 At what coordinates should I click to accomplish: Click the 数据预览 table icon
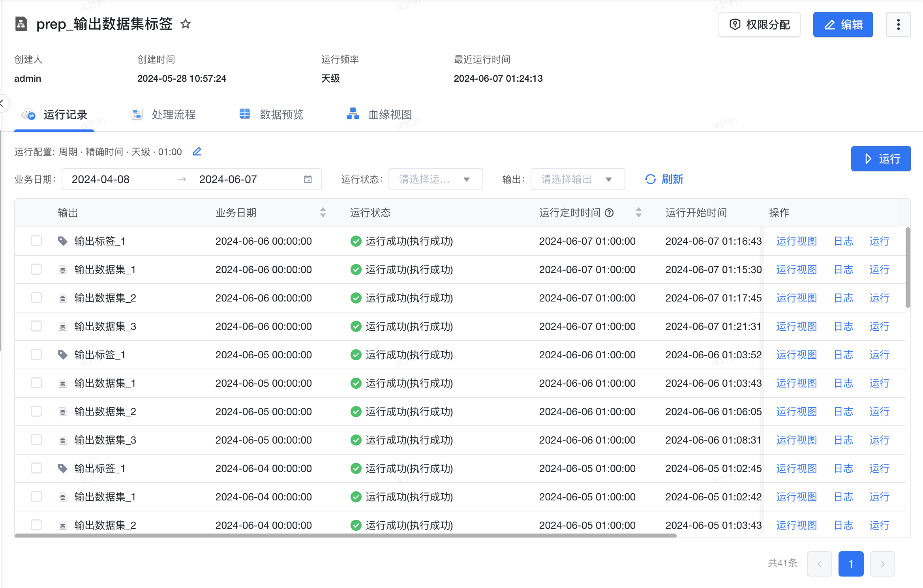click(245, 114)
